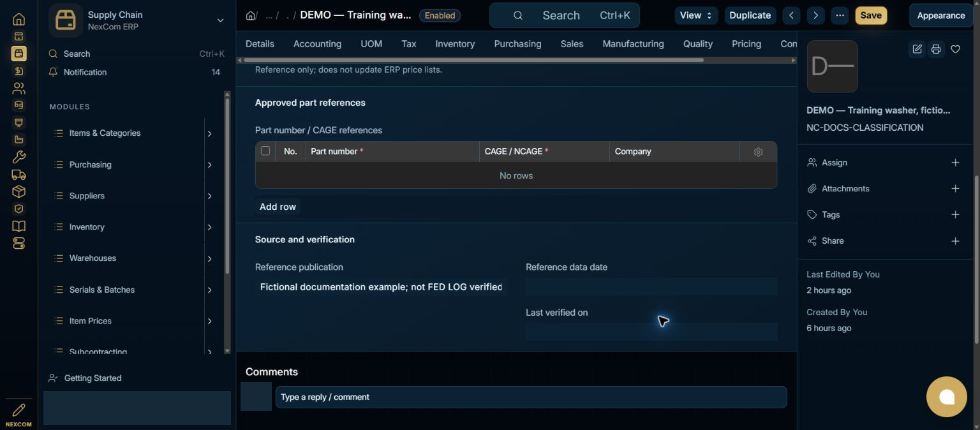The height and width of the screenshot is (430, 980).
Task: Click the Share plus icon
Action: click(x=955, y=241)
